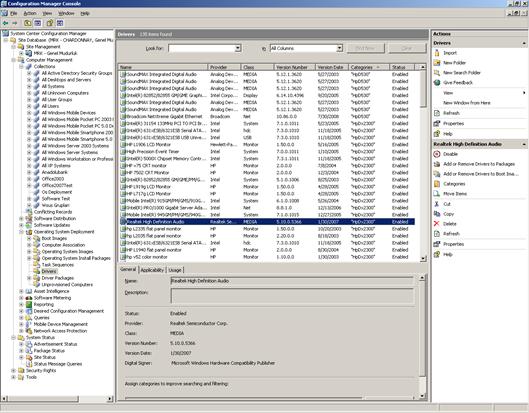This screenshot has width=529, height=413.
Task: Expand the Security Rights node
Action: point(13,370)
